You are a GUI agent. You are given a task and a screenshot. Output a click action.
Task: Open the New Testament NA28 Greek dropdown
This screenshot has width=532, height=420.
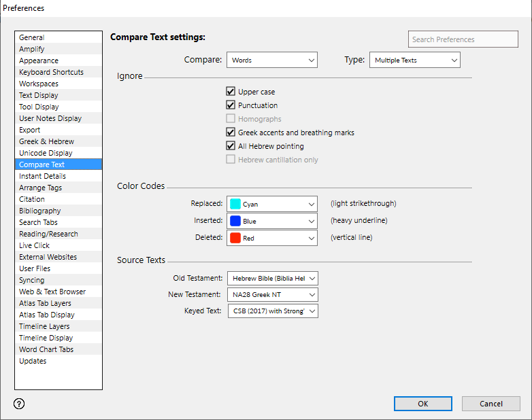tap(271, 294)
